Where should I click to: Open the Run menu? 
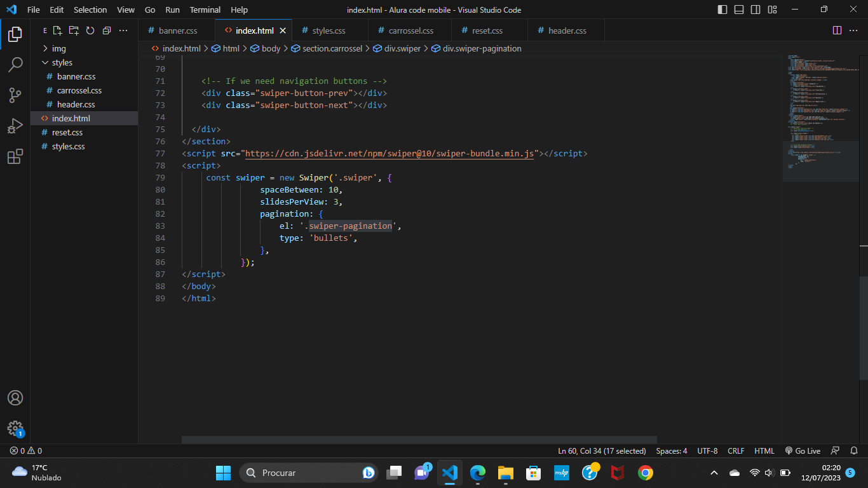(x=172, y=10)
